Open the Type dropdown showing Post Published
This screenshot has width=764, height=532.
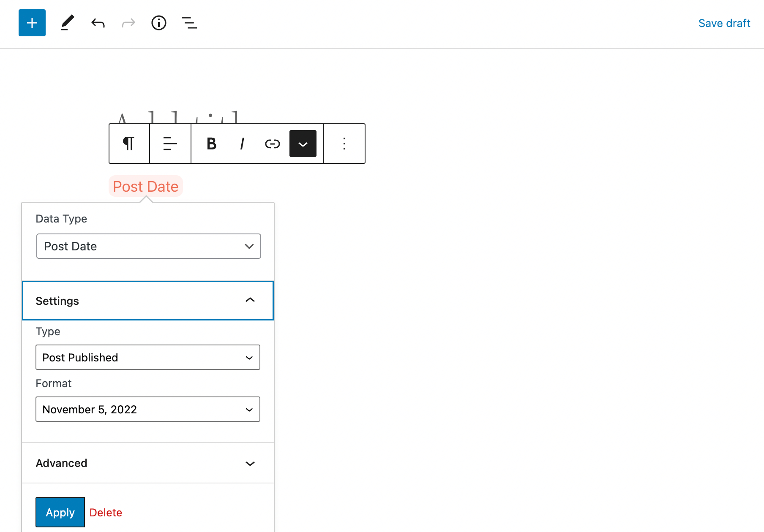[147, 357]
